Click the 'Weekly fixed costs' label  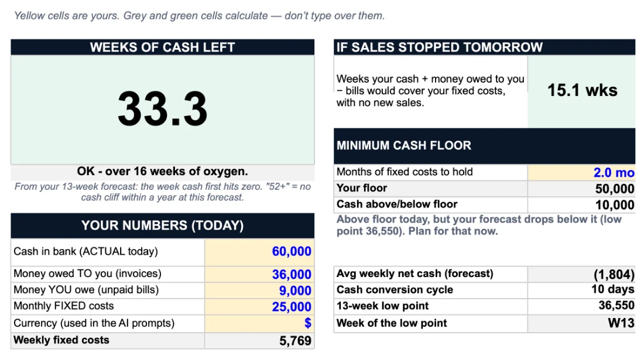61,340
